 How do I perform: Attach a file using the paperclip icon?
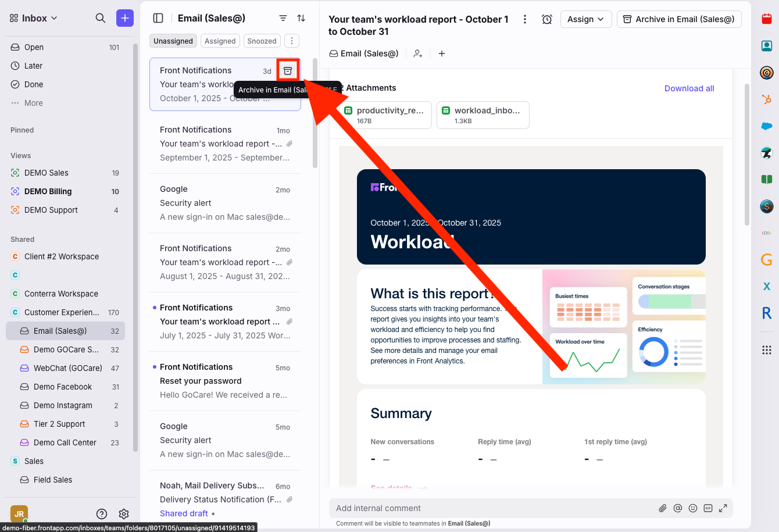[x=662, y=508]
